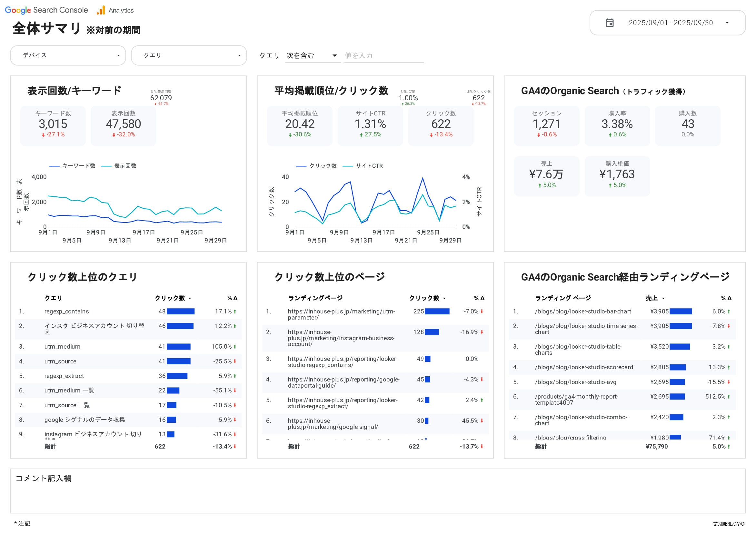756x534 pixels.
Task: Click the Google Search Console logo
Action: click(46, 10)
